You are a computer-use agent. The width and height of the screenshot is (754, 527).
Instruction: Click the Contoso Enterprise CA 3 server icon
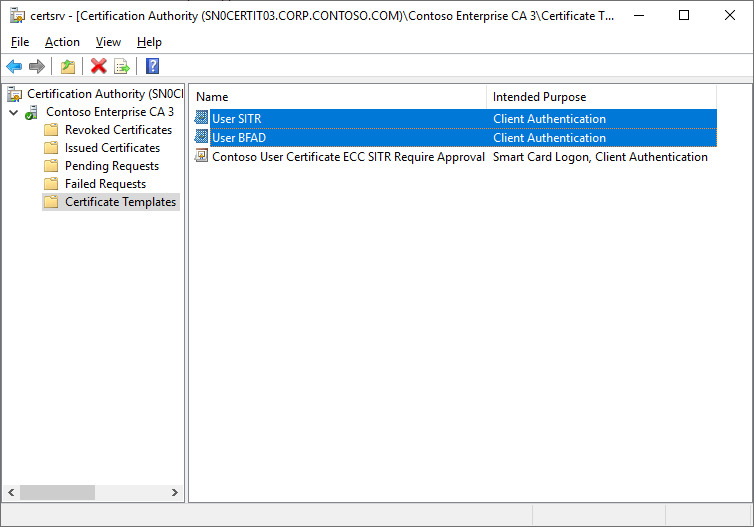coord(32,112)
